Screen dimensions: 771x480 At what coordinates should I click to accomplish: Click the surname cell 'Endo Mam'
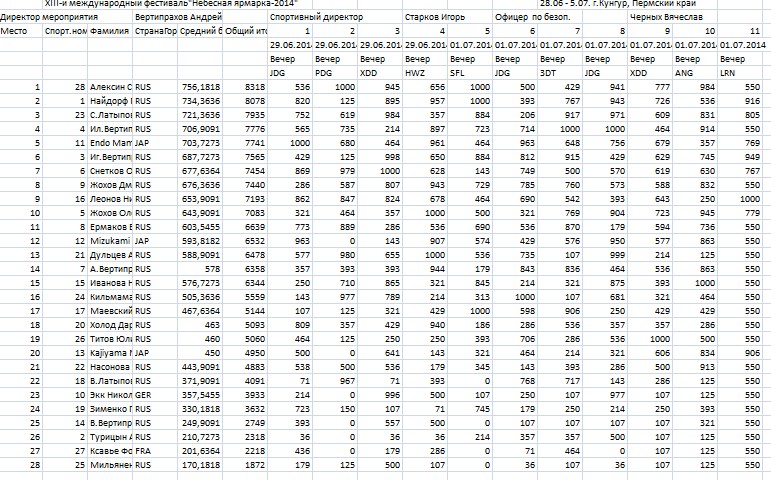[x=110, y=143]
